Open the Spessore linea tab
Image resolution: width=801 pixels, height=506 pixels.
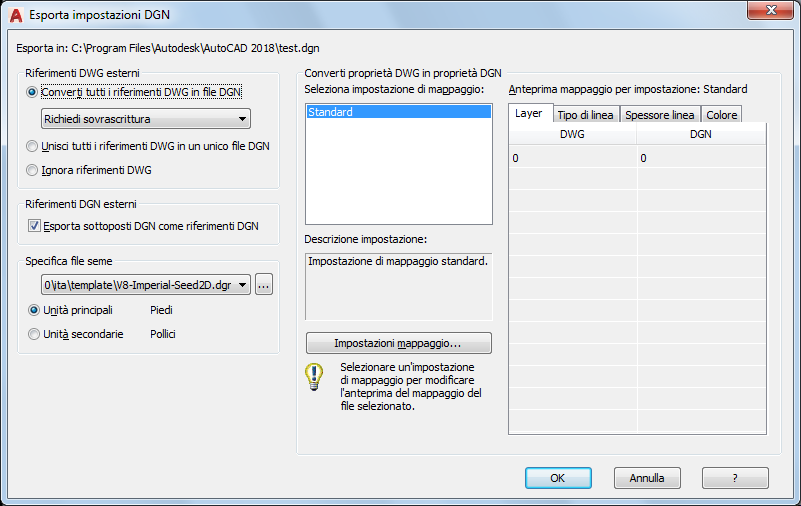[659, 115]
